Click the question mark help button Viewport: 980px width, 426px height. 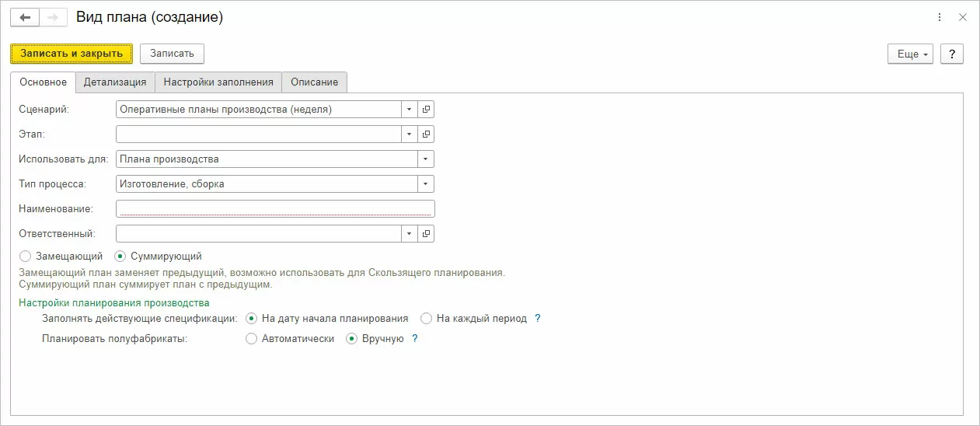pos(951,54)
